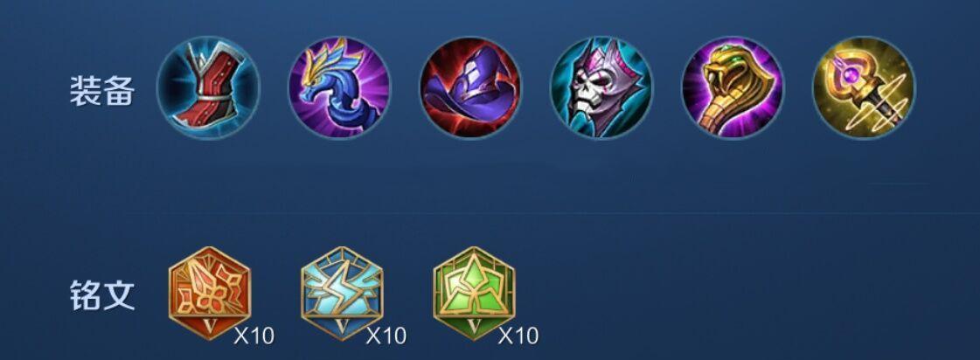Screen dimensions: 980x360
Task: Select the red level V rune
Action: 209,293
